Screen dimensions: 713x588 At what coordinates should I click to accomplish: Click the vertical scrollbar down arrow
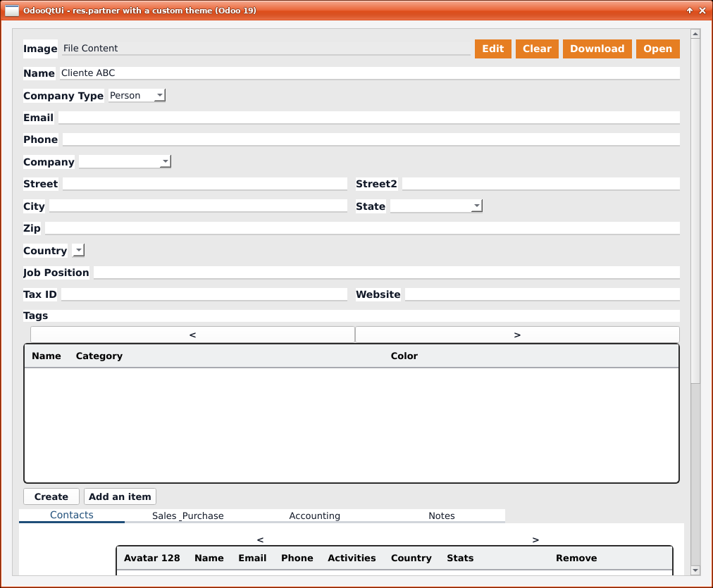[x=695, y=570]
